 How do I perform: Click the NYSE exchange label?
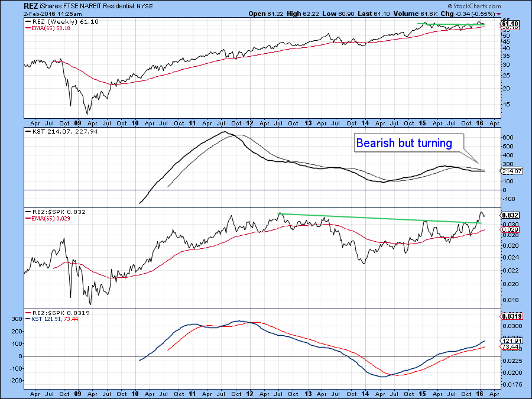pyautogui.click(x=145, y=6)
